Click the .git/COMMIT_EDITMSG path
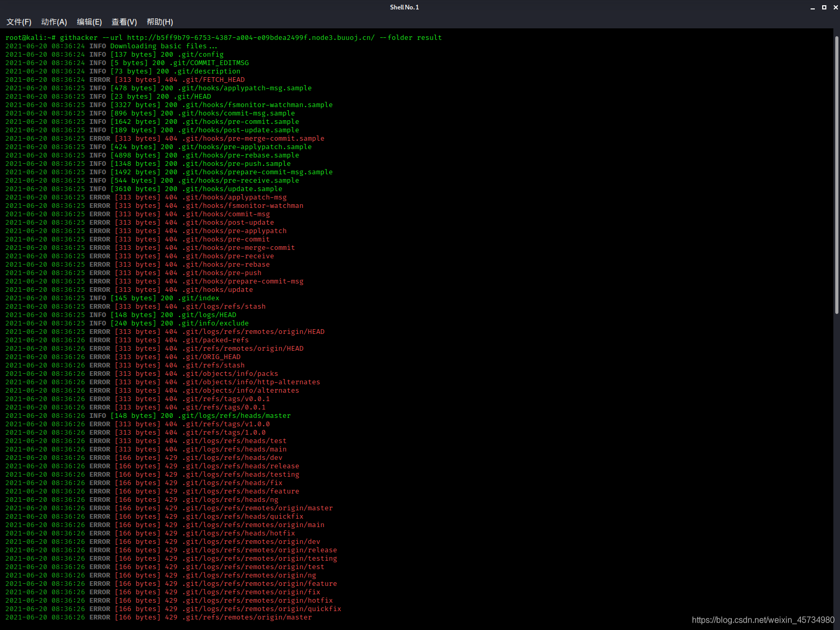This screenshot has width=840, height=630. [x=209, y=63]
